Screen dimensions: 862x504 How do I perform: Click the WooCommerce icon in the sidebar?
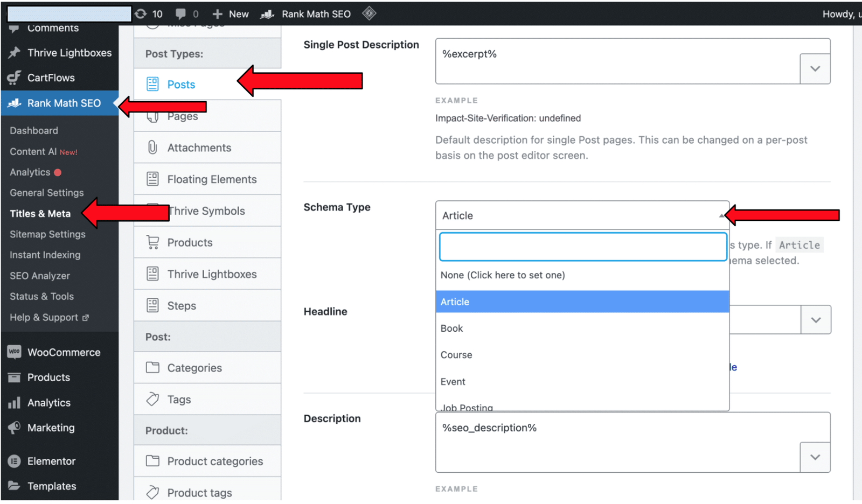15,352
